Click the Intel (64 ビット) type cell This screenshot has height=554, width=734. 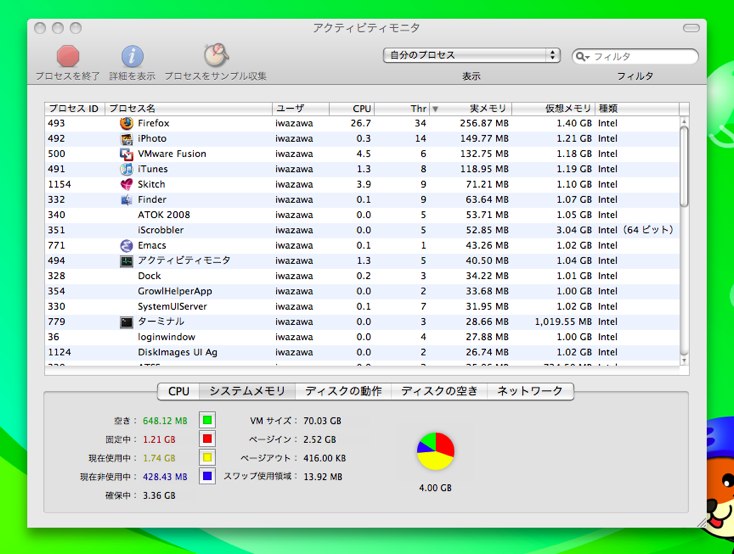click(x=635, y=230)
